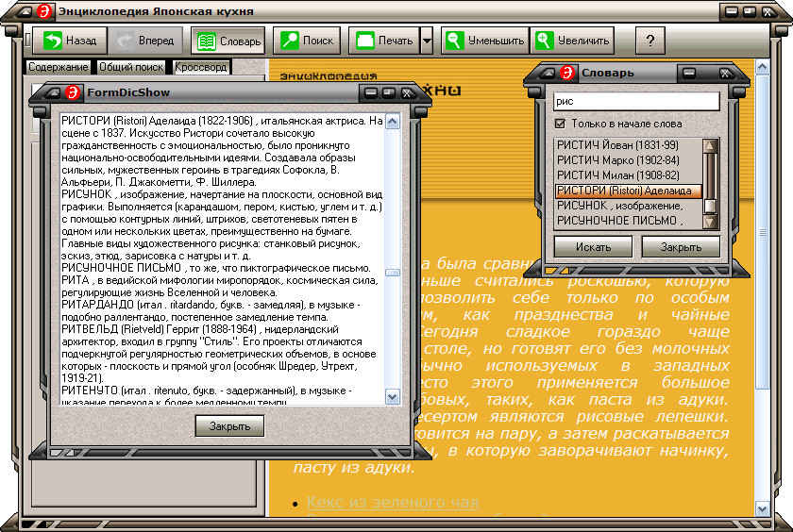Switch to the Общий поиск tab
This screenshot has width=793, height=532.
click(131, 67)
